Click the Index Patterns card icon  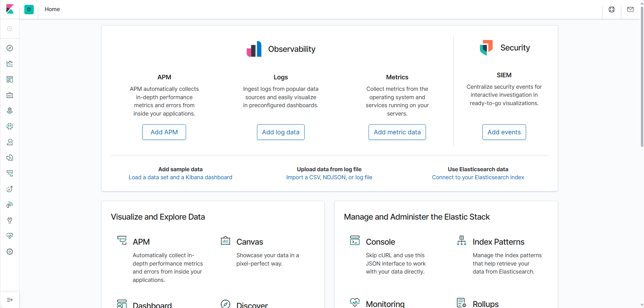click(x=462, y=240)
